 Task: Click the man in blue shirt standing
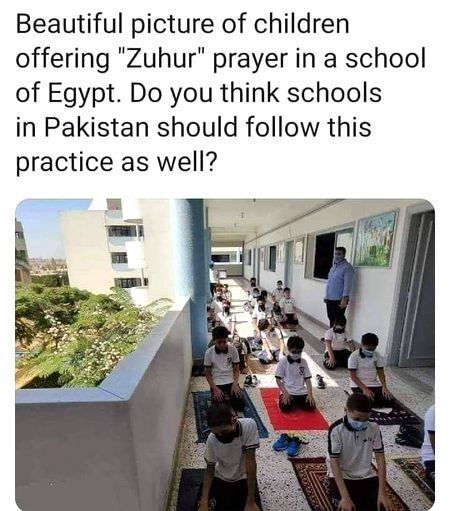(x=339, y=287)
